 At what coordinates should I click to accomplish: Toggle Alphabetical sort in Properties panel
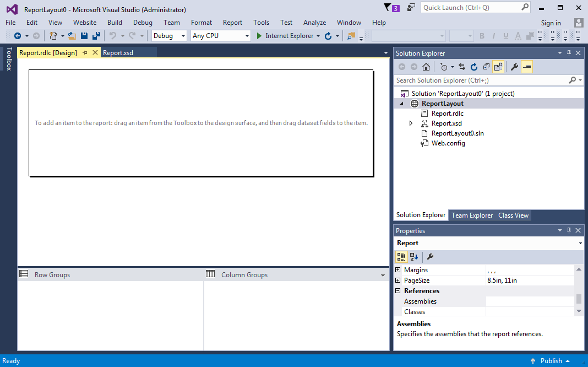tap(413, 257)
